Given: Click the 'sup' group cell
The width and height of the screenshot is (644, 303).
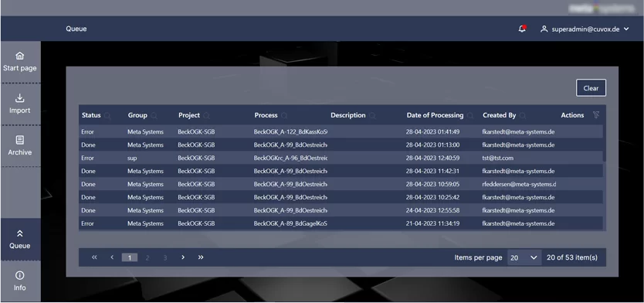Looking at the screenshot, I should pos(132,158).
